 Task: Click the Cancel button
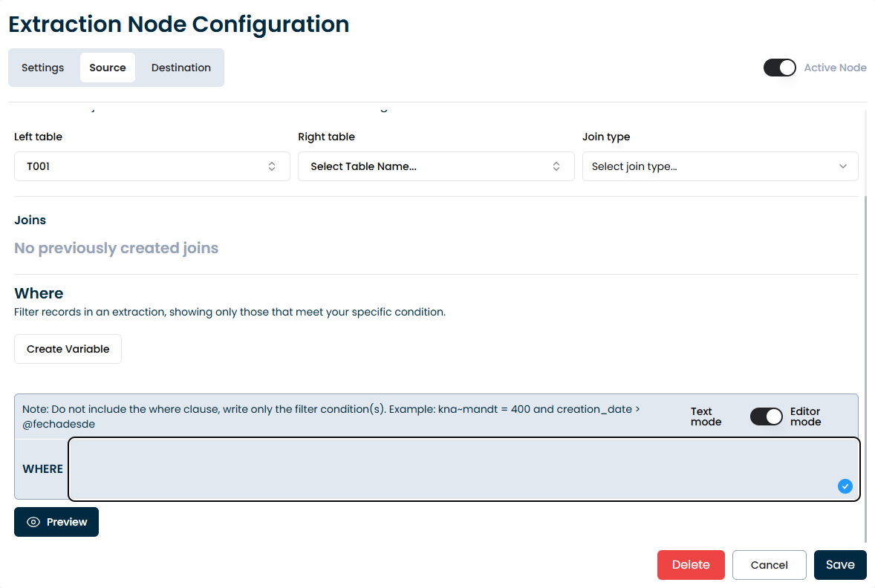769,565
